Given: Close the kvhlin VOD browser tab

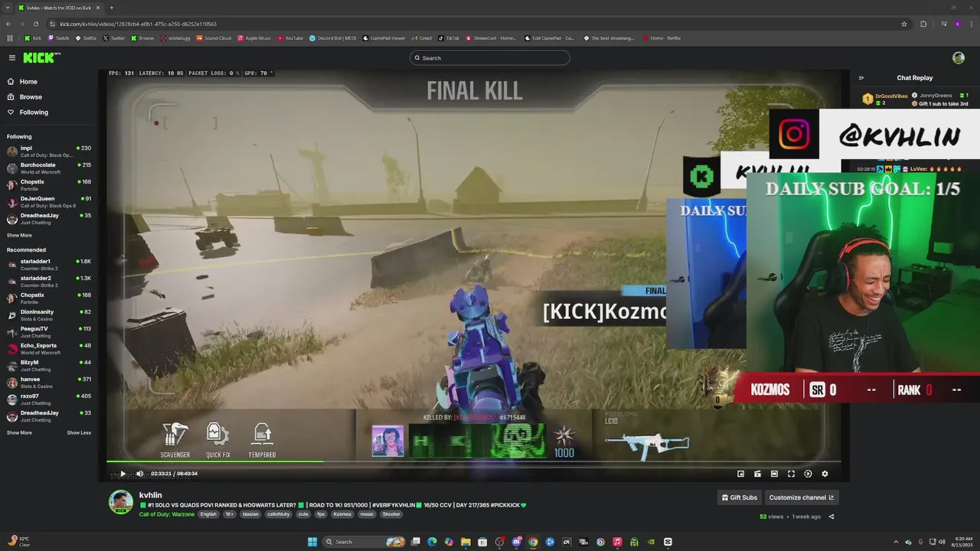Looking at the screenshot, I should click(98, 8).
